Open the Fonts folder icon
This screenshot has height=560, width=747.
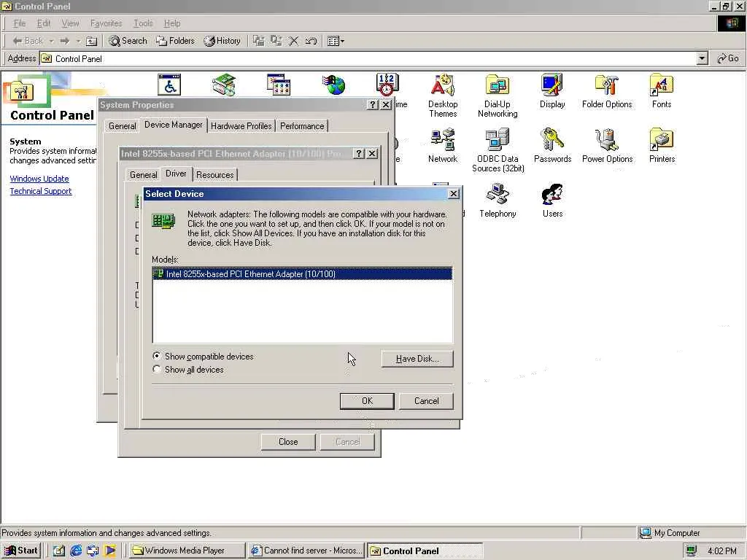[x=661, y=91]
